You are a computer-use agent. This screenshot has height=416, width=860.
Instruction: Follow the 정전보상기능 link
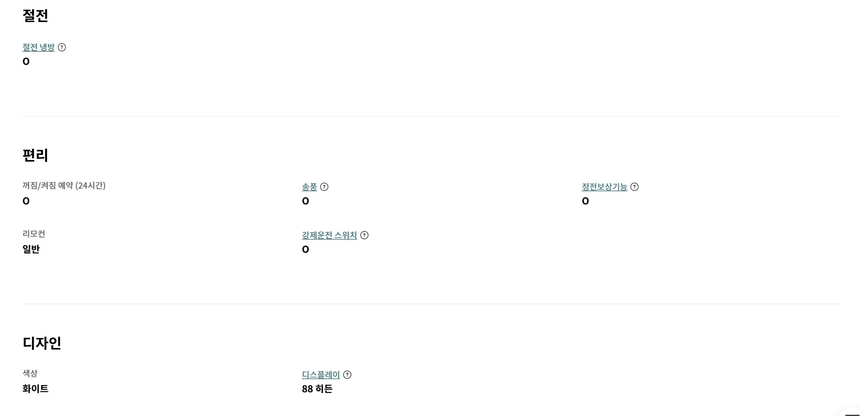click(604, 187)
